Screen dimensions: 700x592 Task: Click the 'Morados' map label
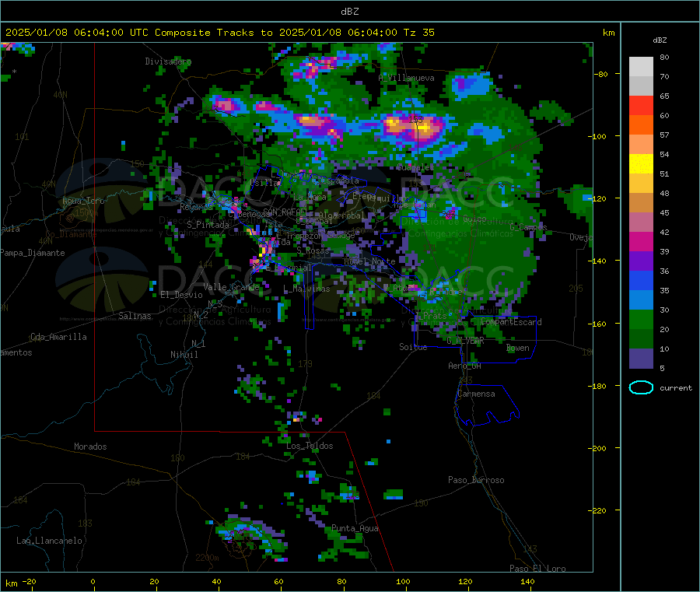[x=90, y=447]
